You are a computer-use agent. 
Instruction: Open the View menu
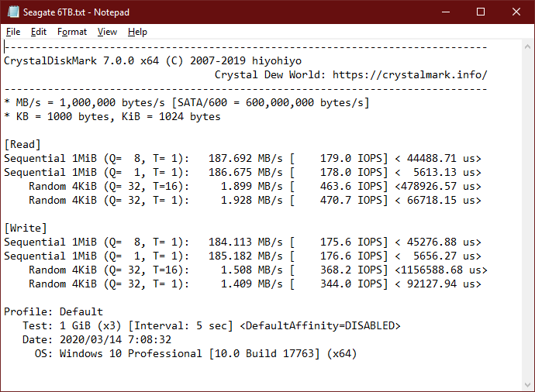[107, 32]
